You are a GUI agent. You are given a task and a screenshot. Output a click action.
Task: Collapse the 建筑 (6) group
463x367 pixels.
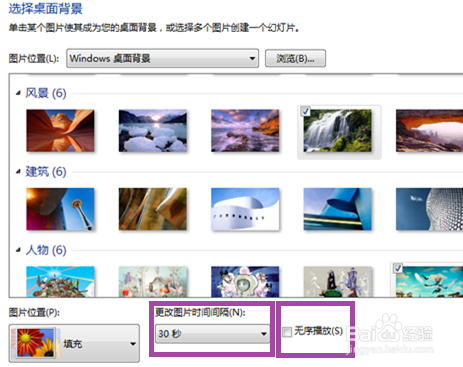click(18, 172)
